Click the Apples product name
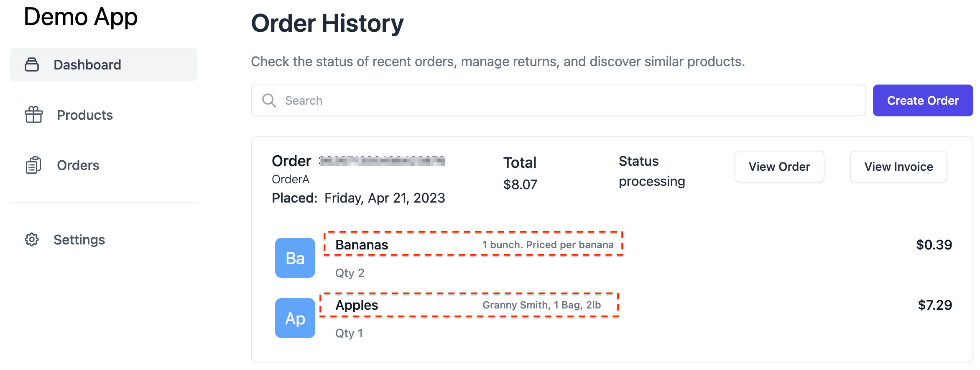 [357, 305]
